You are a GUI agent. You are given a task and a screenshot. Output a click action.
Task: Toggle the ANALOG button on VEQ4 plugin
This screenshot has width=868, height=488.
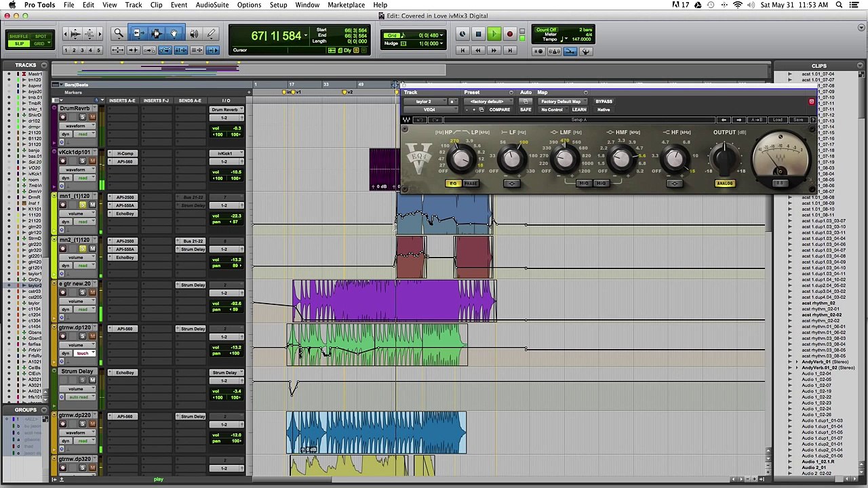(725, 184)
